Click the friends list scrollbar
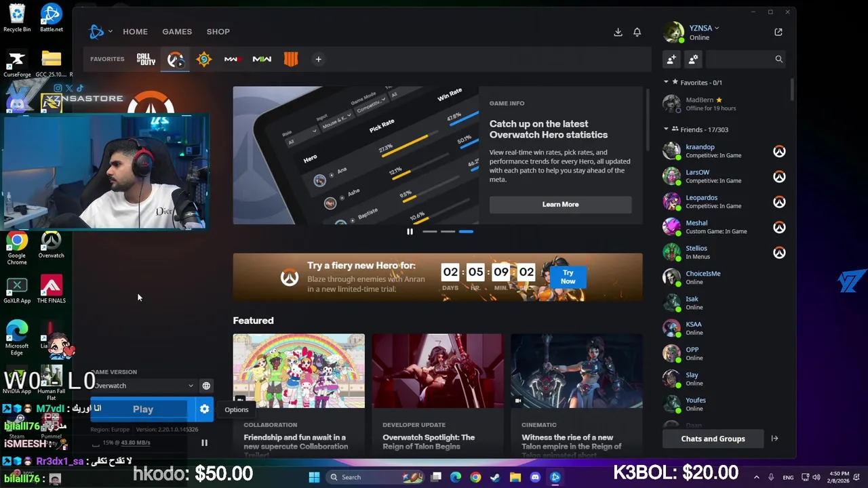Viewport: 868px width, 488px height. tap(791, 88)
